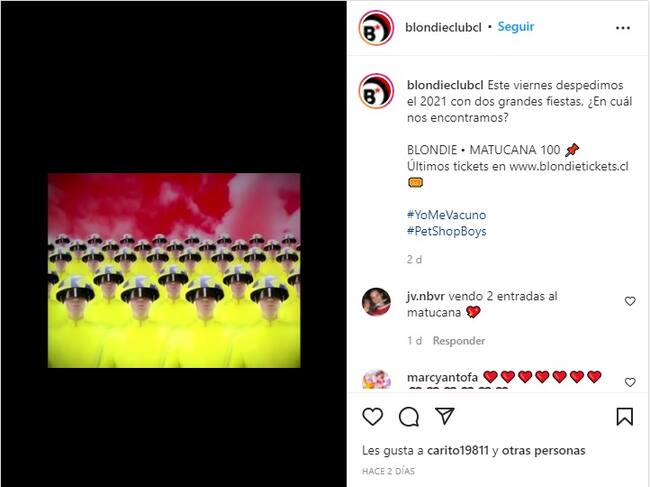
Task: Open the #PetShopBoys hashtag
Action: point(446,231)
